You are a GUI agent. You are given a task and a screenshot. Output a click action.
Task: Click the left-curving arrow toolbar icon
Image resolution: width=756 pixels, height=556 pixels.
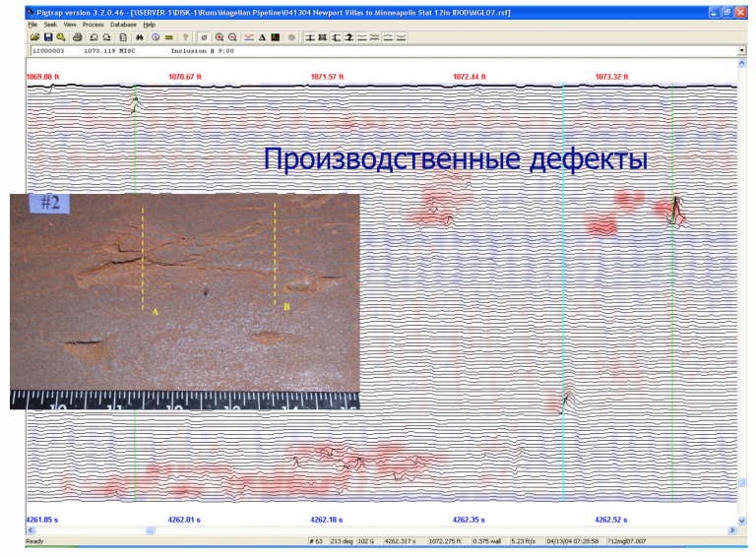tap(94, 37)
